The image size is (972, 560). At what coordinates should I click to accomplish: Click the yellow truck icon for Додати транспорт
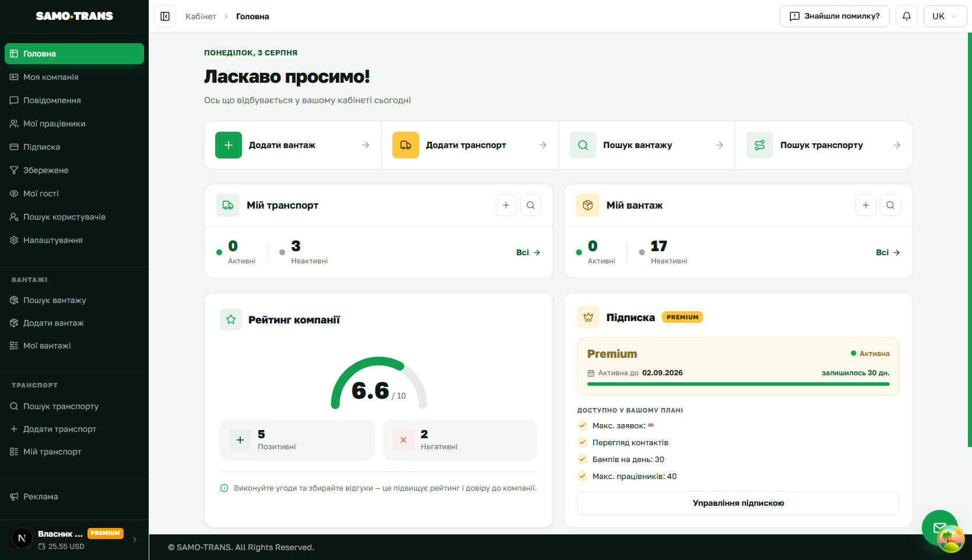406,145
